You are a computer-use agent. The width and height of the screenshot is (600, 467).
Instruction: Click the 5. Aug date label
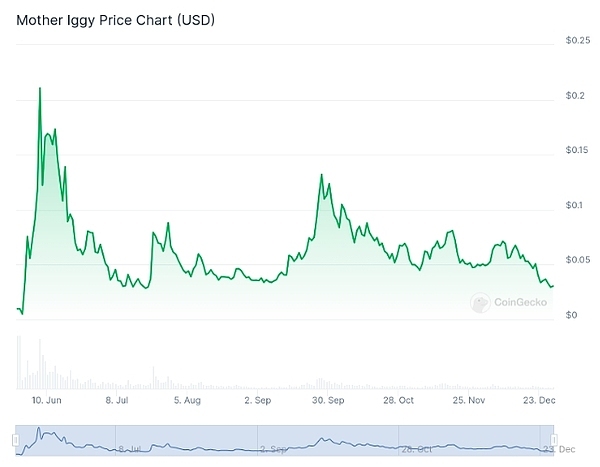coord(187,400)
